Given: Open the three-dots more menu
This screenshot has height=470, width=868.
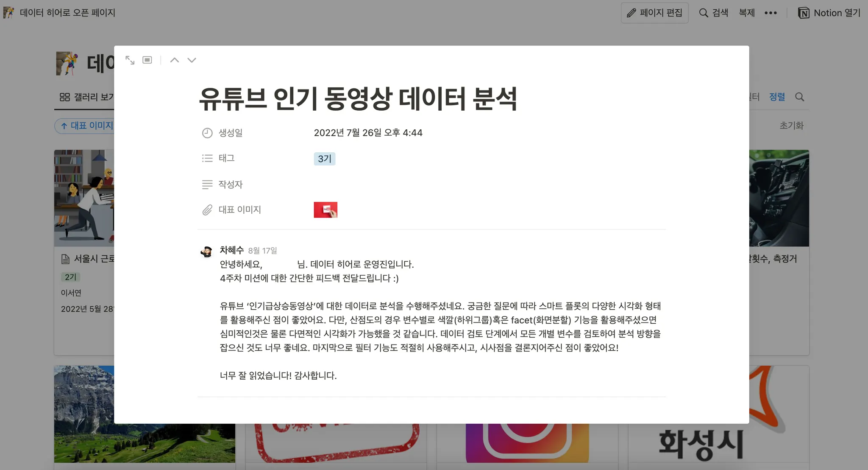Looking at the screenshot, I should coord(771,13).
